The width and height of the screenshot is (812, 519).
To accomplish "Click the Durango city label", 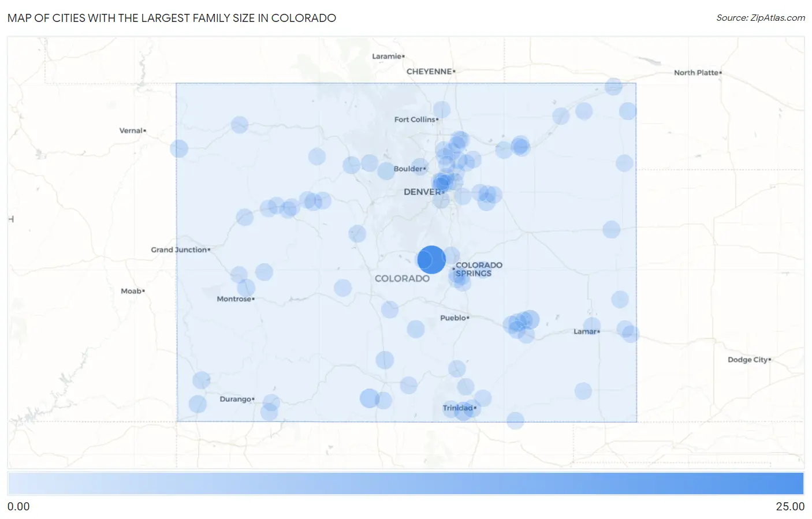I will (235, 399).
